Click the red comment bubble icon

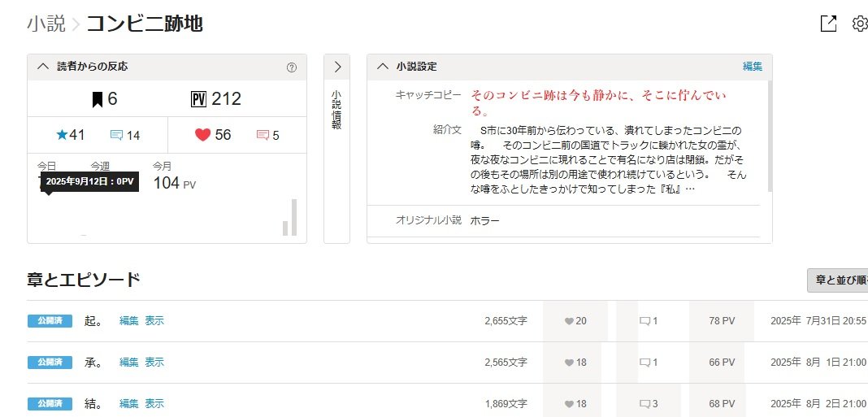263,136
